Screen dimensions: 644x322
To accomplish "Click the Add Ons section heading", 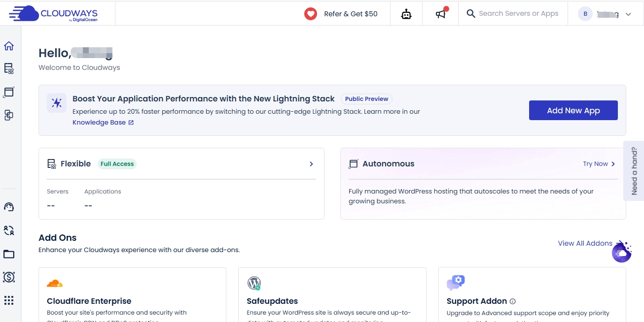I will [58, 238].
